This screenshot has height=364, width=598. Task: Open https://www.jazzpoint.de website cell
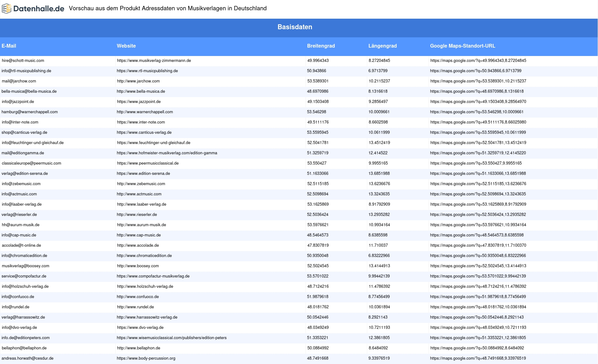pos(139,102)
